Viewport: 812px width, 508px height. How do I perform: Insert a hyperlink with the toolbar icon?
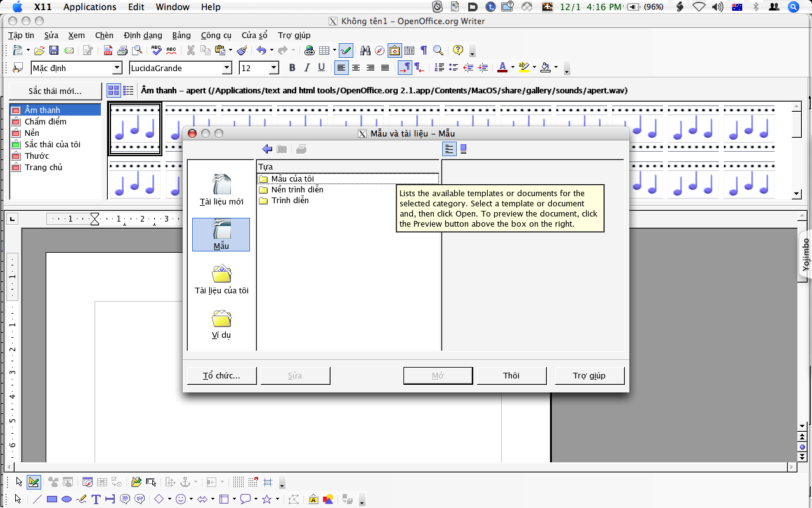(310, 51)
